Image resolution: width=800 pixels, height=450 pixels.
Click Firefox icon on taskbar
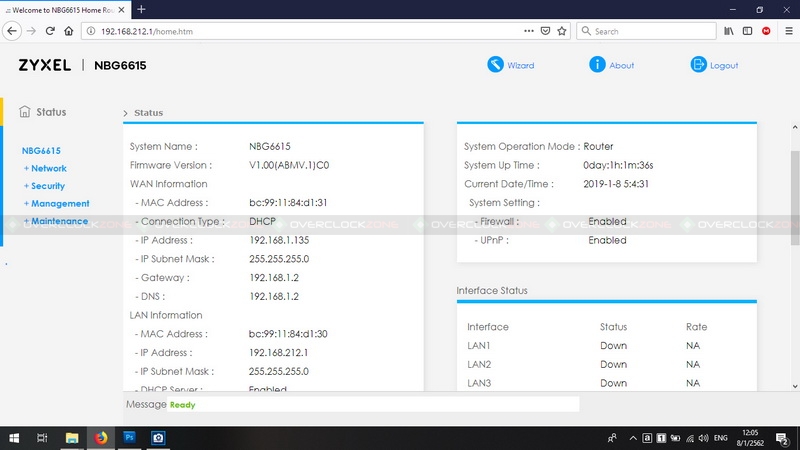click(101, 438)
